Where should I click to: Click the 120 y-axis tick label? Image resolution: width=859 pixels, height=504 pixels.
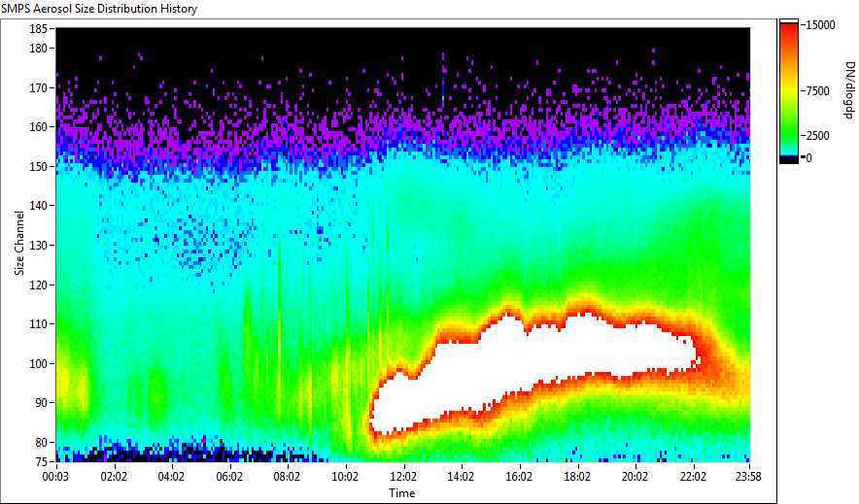coord(38,285)
